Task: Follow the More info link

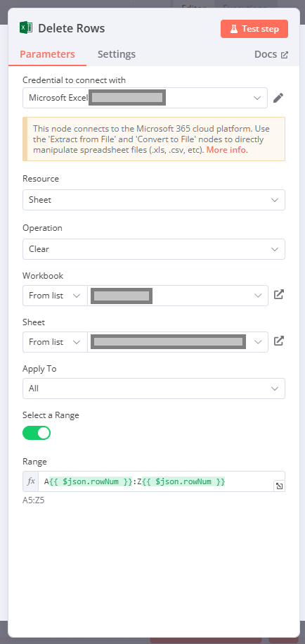Action: 226,150
